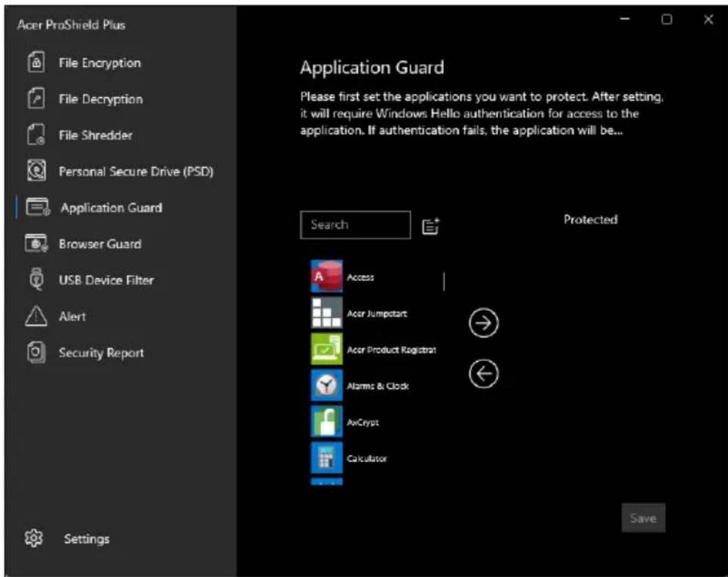Click the USB Device Filter icon

point(36,279)
